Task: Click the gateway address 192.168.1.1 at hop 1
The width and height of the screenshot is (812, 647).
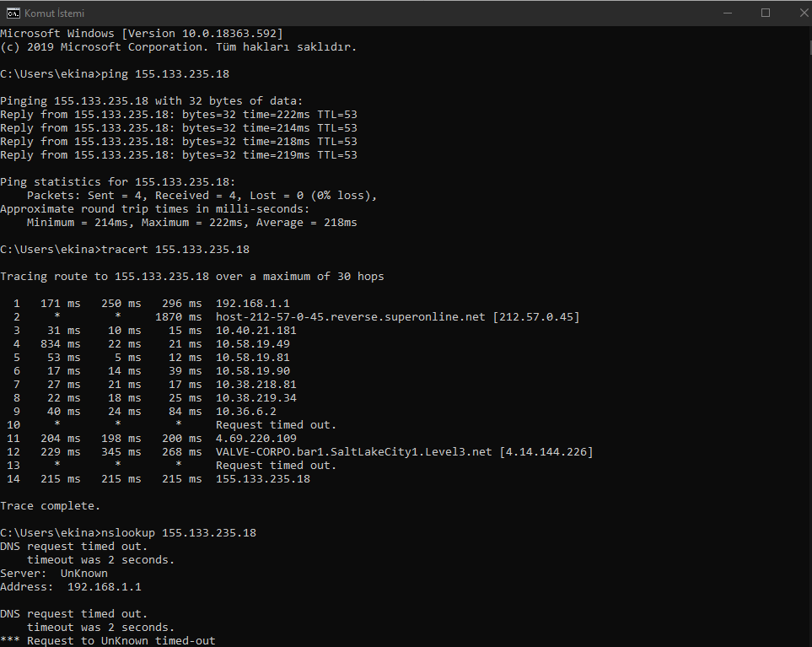Action: click(x=252, y=304)
